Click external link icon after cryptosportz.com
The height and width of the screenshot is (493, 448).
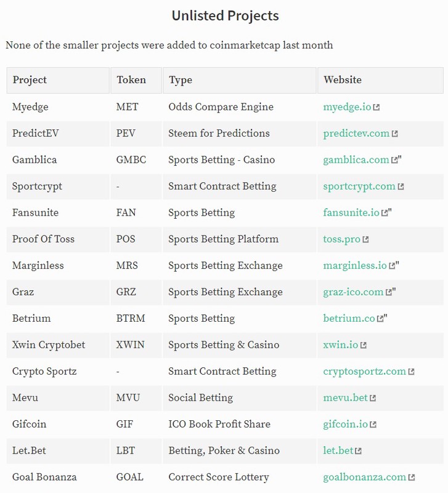pos(411,372)
